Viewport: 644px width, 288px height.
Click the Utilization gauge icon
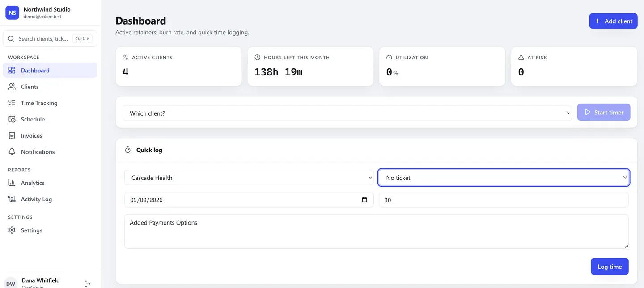coord(389,58)
